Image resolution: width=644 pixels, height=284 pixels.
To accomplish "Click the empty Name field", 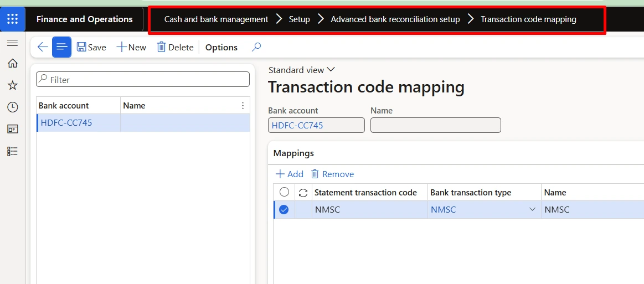I will 435,125.
